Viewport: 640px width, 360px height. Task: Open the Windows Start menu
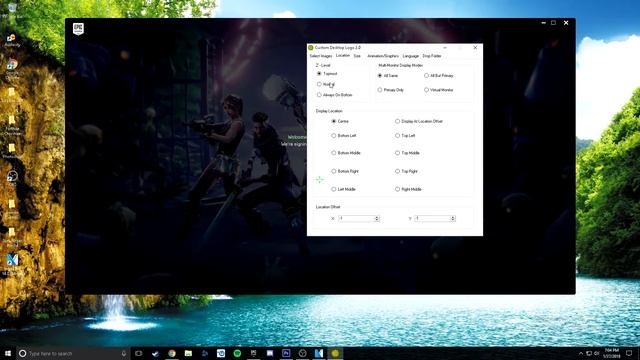click(8, 353)
